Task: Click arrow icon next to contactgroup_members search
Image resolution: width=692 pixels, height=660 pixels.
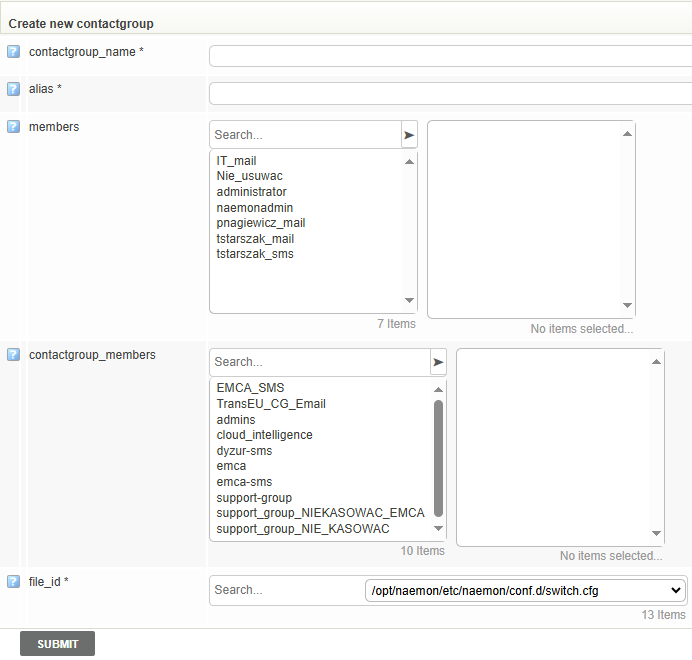Action: (x=438, y=362)
